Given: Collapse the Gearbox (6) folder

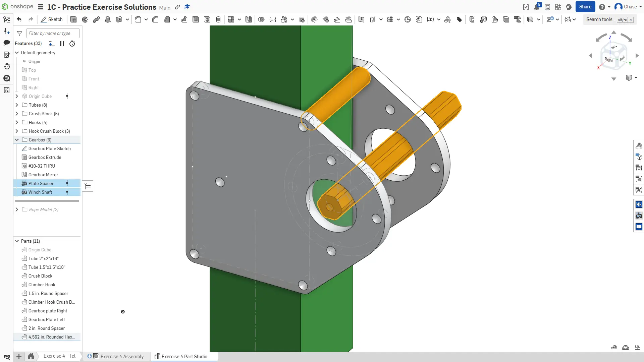Looking at the screenshot, I should point(17,140).
